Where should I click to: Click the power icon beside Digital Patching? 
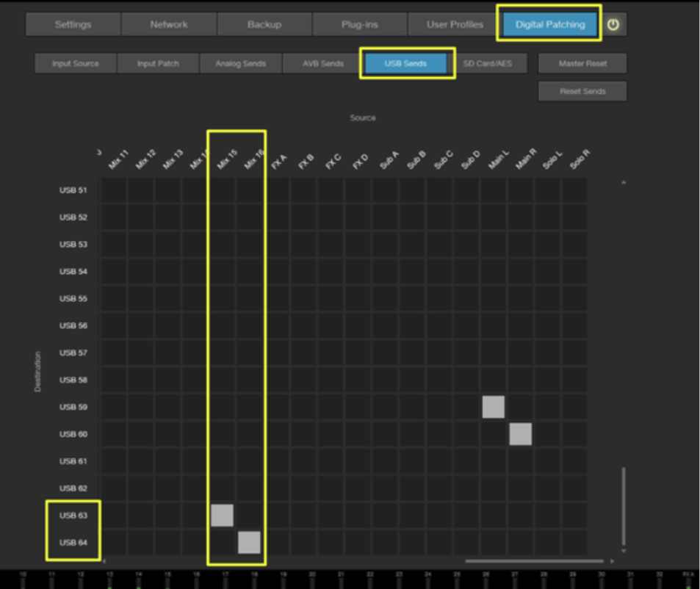point(613,24)
